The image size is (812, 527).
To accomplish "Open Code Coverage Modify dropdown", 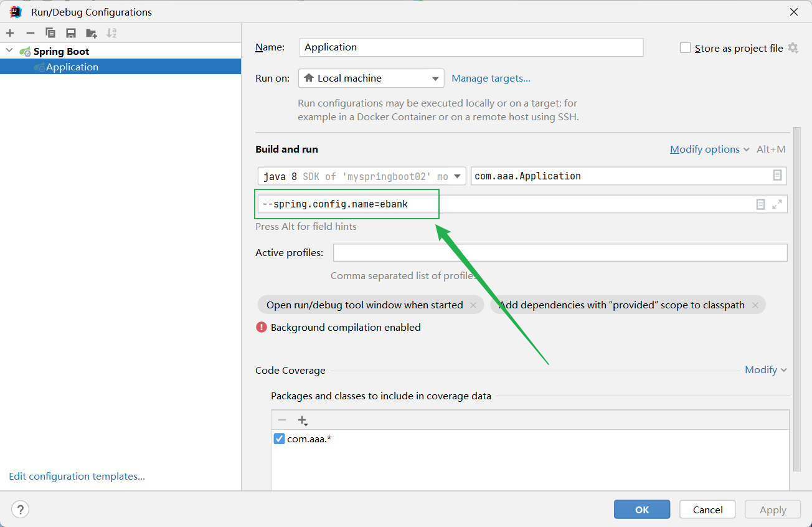I will (766, 370).
